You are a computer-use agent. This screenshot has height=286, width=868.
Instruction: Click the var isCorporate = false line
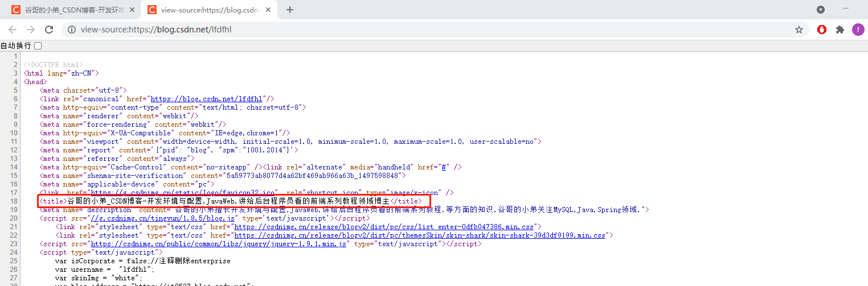coord(142,261)
